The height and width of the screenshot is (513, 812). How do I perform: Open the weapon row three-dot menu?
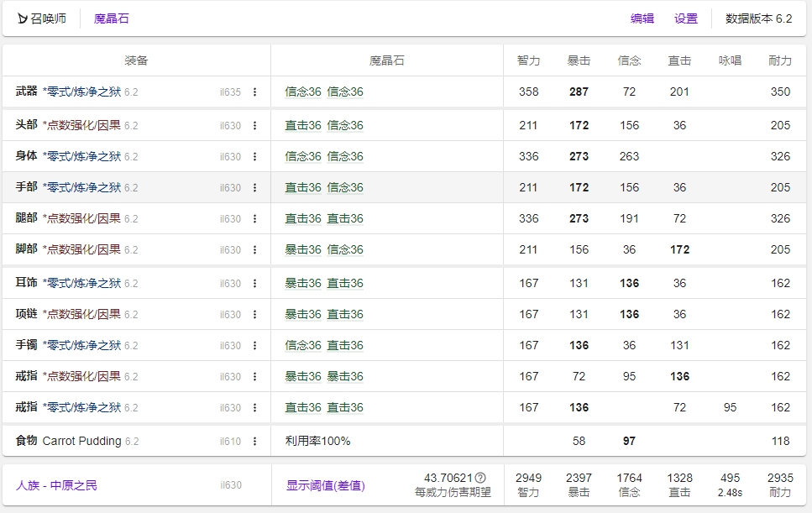click(x=254, y=92)
